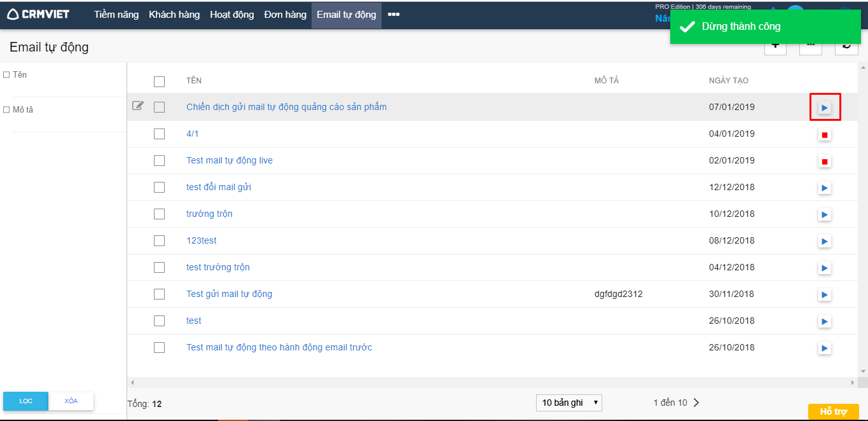Viewport: 868px width, 421px height.
Task: Expand the three-dot overflow menu in navbar
Action: point(394,14)
